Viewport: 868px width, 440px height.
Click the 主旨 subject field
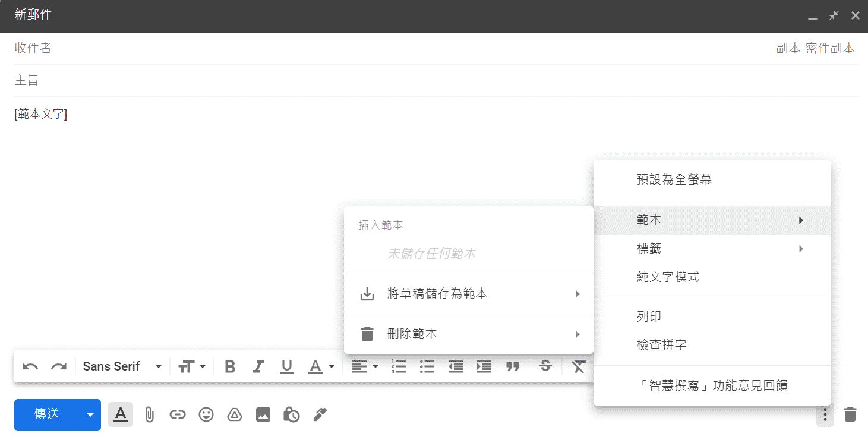pyautogui.click(x=436, y=80)
